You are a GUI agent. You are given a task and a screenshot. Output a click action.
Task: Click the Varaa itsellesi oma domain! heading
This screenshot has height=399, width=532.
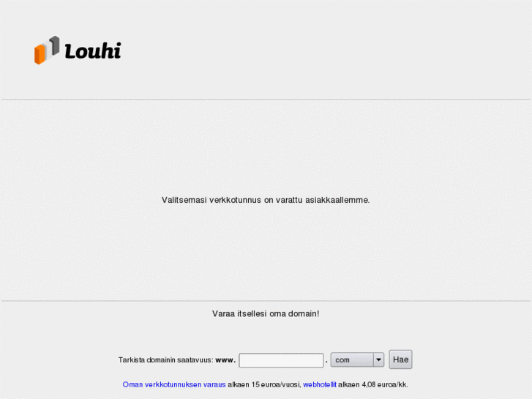pyautogui.click(x=266, y=313)
